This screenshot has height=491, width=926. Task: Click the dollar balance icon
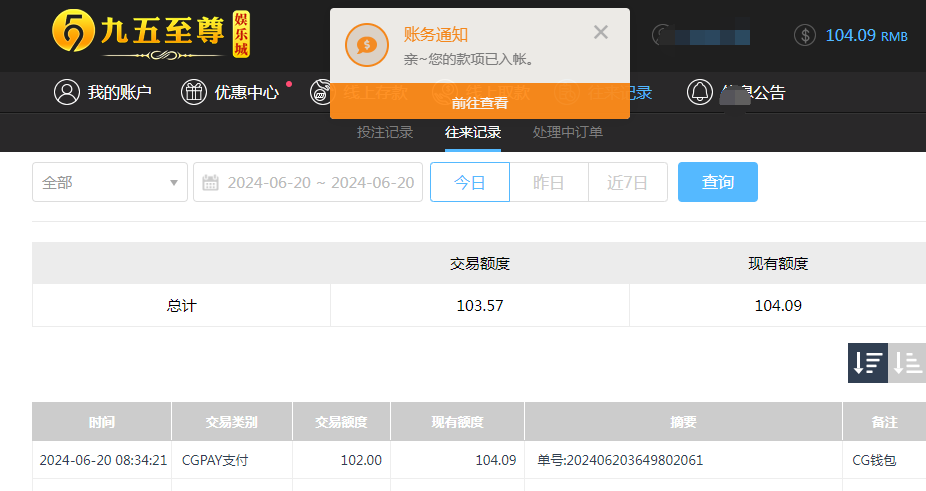(806, 35)
